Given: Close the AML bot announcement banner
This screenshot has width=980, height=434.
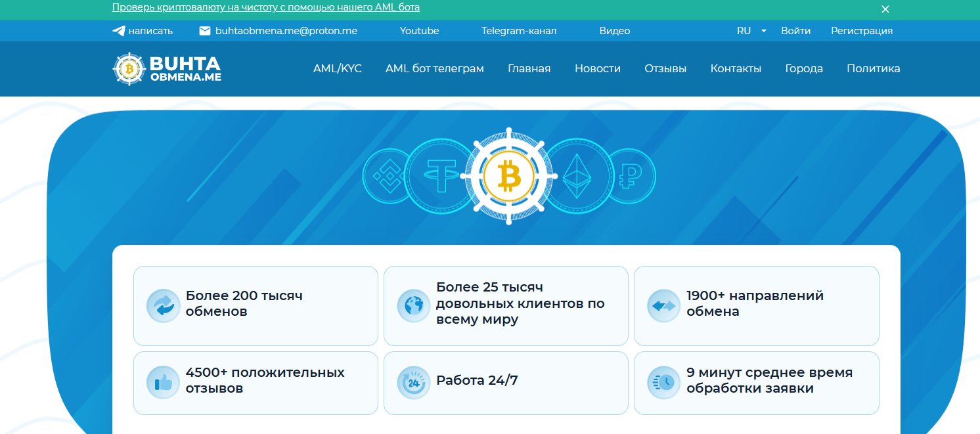Looking at the screenshot, I should 885,9.
